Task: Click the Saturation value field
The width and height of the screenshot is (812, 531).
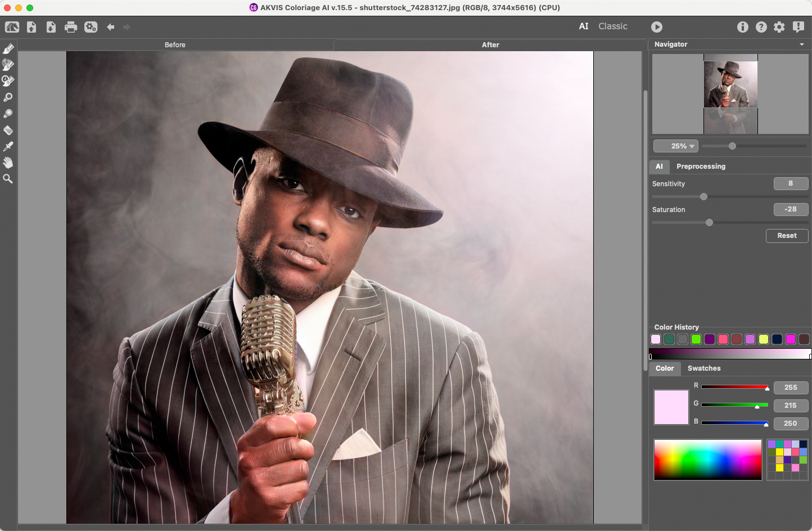Action: (791, 209)
